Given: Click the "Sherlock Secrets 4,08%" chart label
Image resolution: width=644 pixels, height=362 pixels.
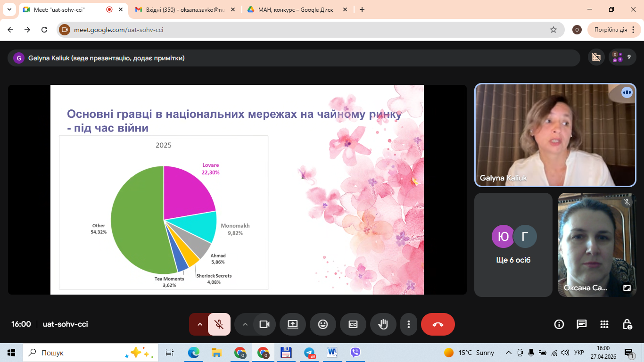Looking at the screenshot, I should [214, 279].
